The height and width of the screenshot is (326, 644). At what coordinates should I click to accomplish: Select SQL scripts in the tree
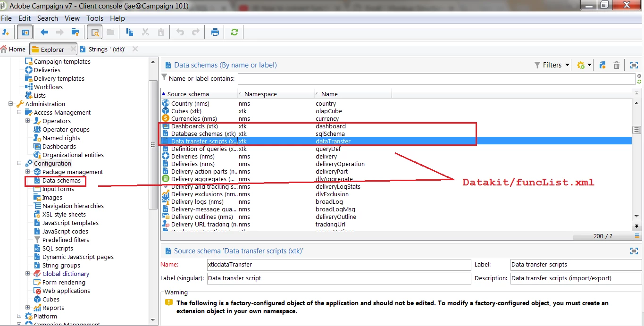coord(58,248)
